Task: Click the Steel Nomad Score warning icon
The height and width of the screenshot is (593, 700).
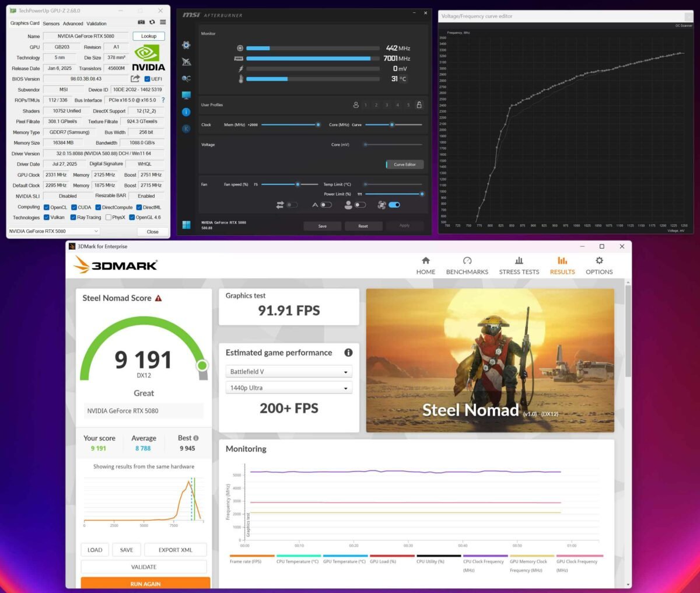Action: click(158, 298)
